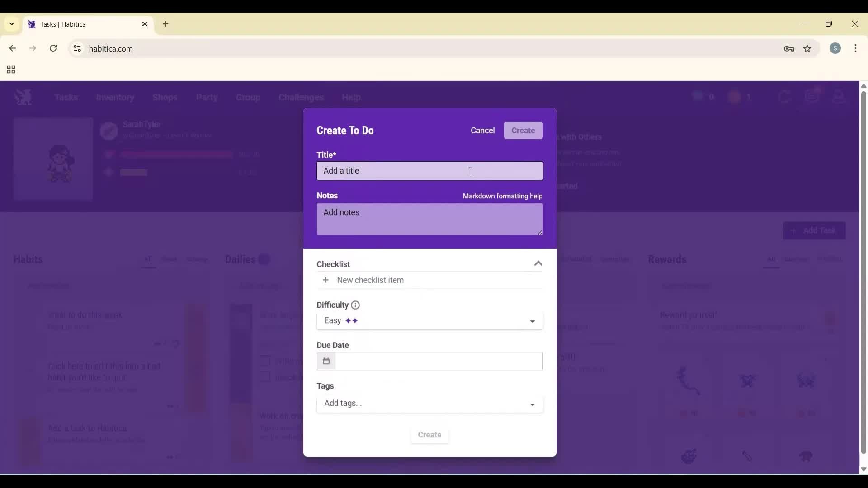Check the first visible daily task checkbox

click(265, 361)
